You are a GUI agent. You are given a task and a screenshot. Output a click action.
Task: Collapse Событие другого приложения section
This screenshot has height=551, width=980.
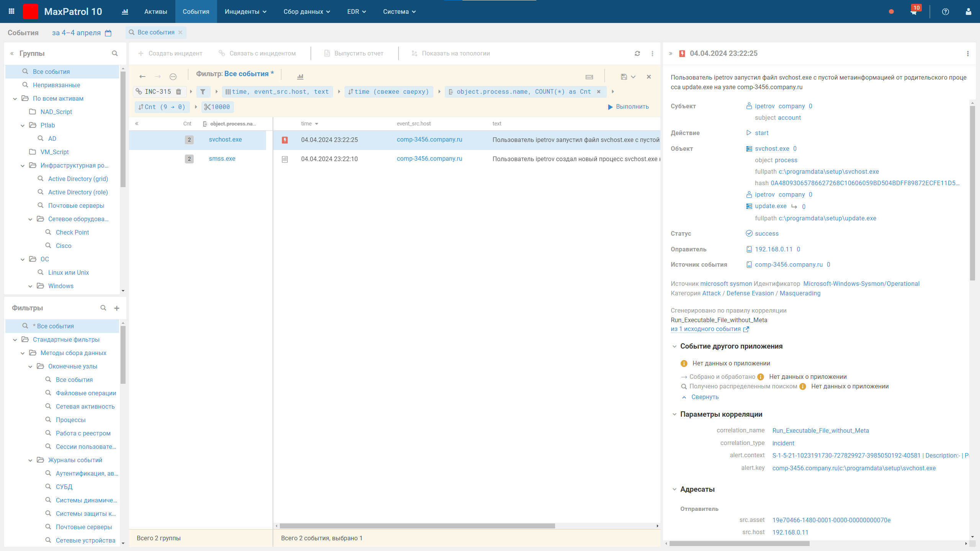pyautogui.click(x=675, y=346)
